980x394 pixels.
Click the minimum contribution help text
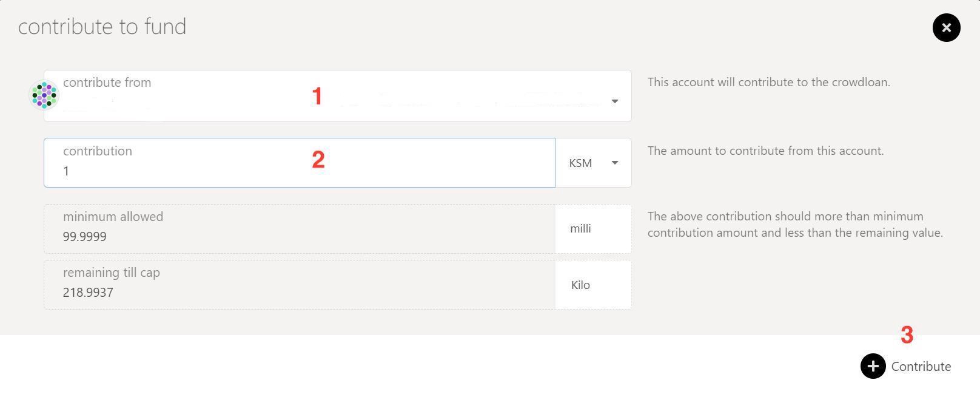(795, 225)
